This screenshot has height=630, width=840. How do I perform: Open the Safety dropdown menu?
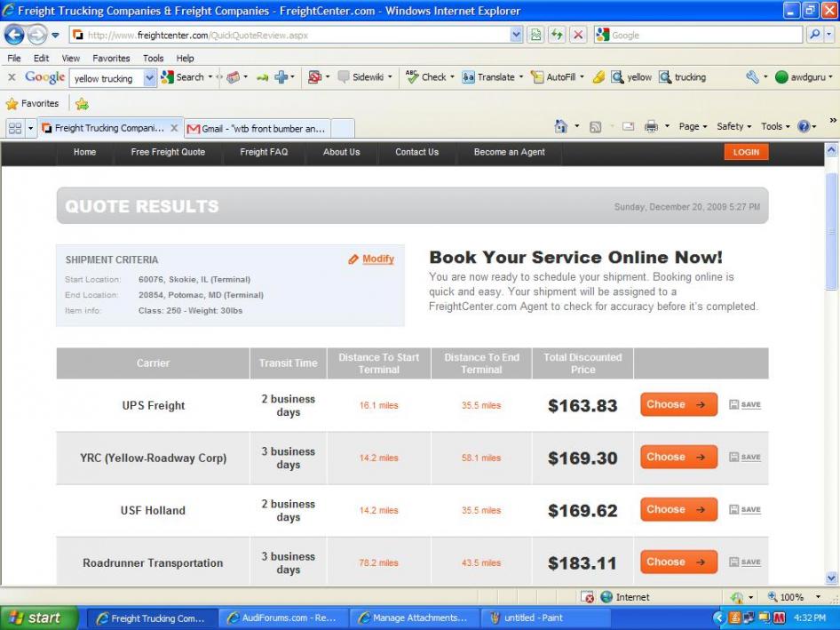[734, 127]
